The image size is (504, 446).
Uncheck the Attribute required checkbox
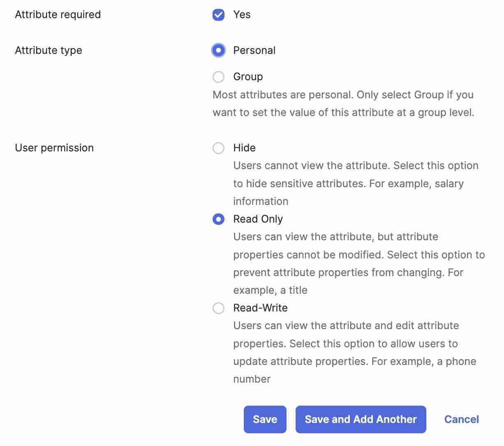pyautogui.click(x=218, y=14)
